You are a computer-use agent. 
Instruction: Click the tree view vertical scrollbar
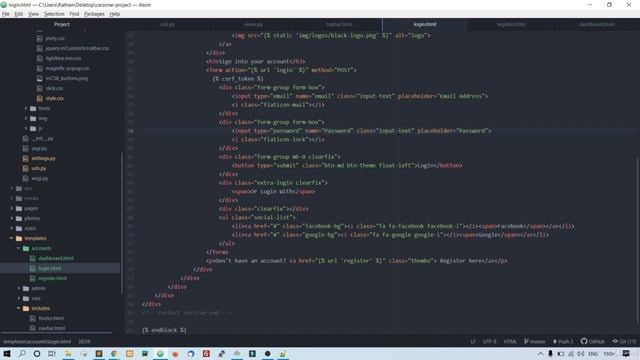pos(122,223)
